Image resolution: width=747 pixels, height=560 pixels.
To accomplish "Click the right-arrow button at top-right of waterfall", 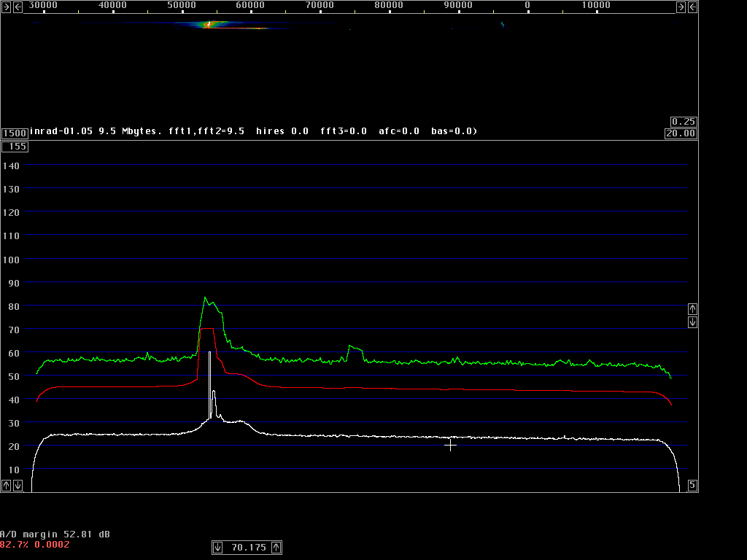I will point(681,7).
